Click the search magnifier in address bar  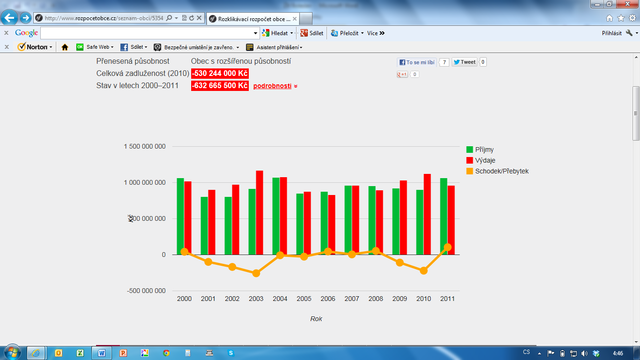point(169,18)
